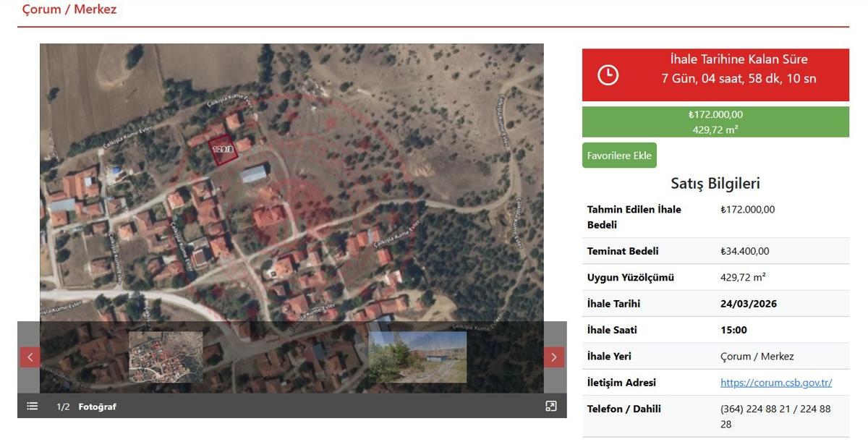868x447 pixels.
Task: Select the aerial map thumbnail
Action: [166, 357]
